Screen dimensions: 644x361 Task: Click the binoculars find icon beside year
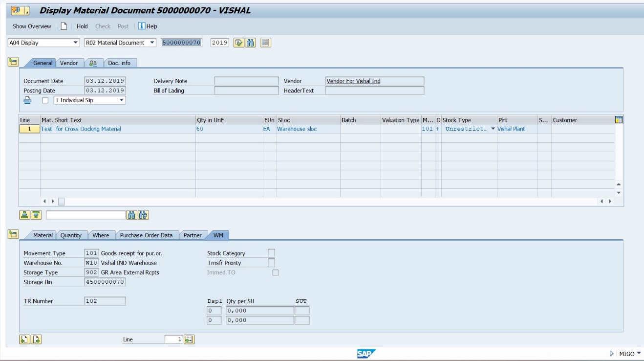tap(251, 43)
